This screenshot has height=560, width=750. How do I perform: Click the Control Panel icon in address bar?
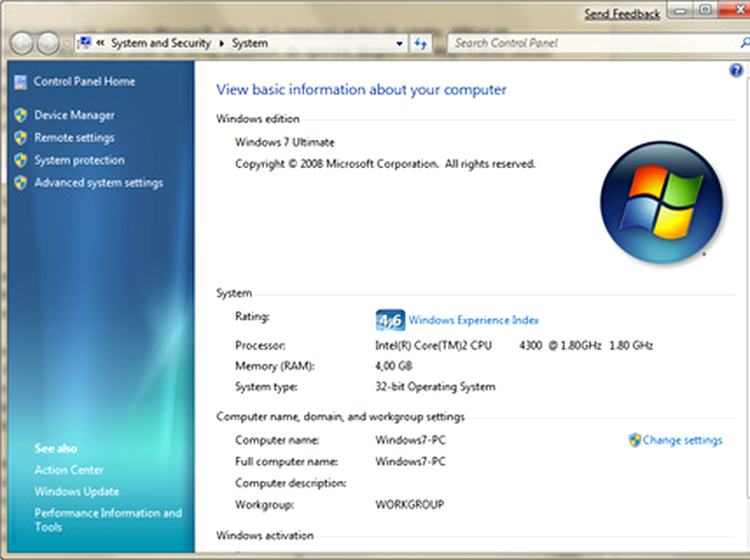(x=85, y=43)
